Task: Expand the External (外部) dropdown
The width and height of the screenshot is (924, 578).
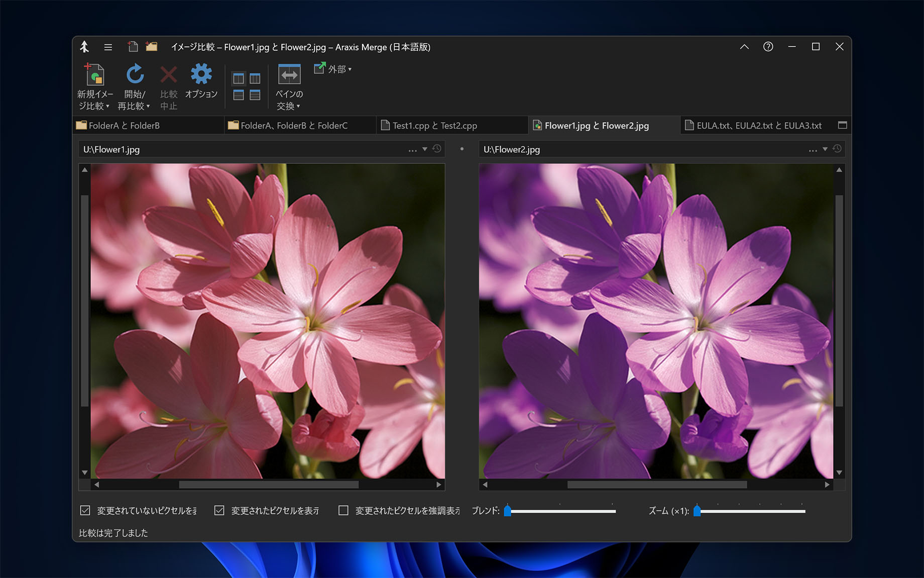Action: [x=333, y=69]
